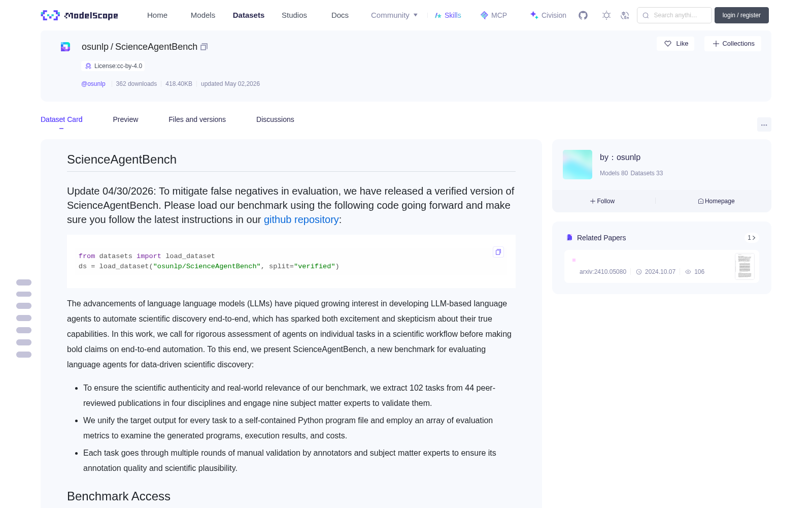Follow the osunlp organization

(602, 201)
